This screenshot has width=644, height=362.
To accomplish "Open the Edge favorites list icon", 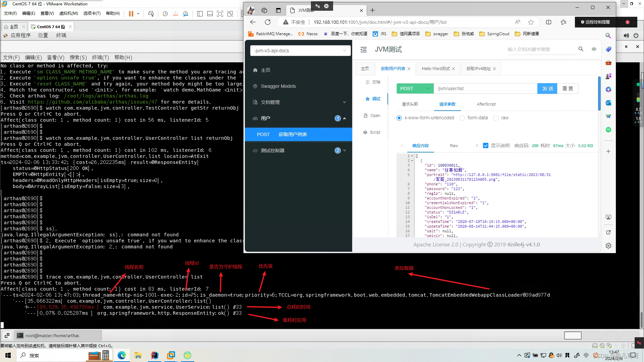I will click(x=563, y=22).
